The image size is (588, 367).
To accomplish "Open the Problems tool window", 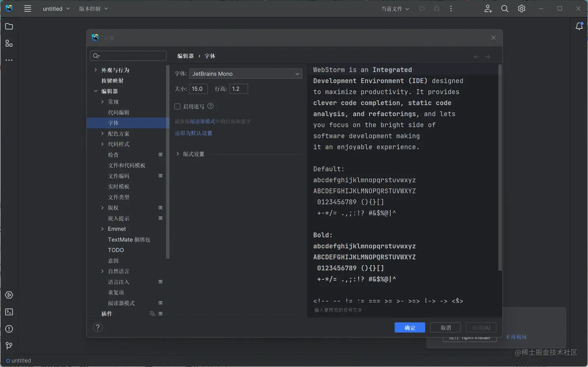I will 9,328.
